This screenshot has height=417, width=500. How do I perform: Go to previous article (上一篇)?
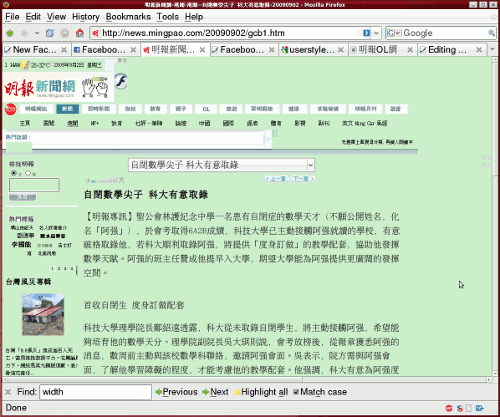pos(276,179)
